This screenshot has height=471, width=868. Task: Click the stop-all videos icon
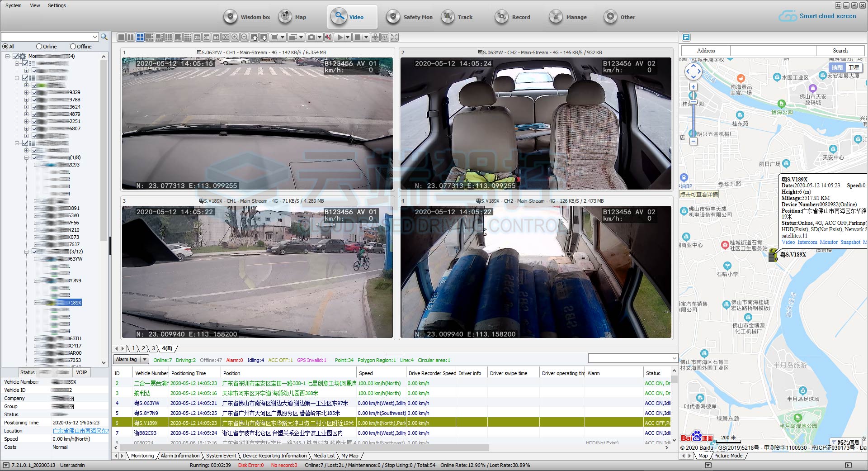(358, 37)
